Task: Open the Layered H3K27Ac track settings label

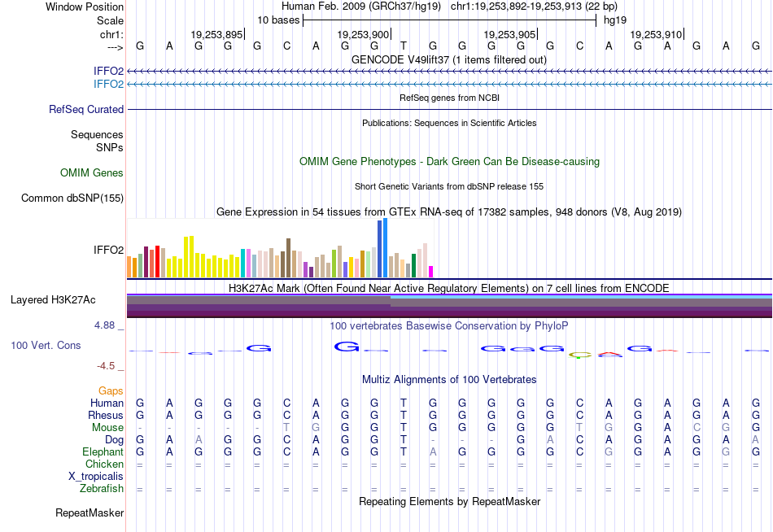Action: (x=53, y=300)
